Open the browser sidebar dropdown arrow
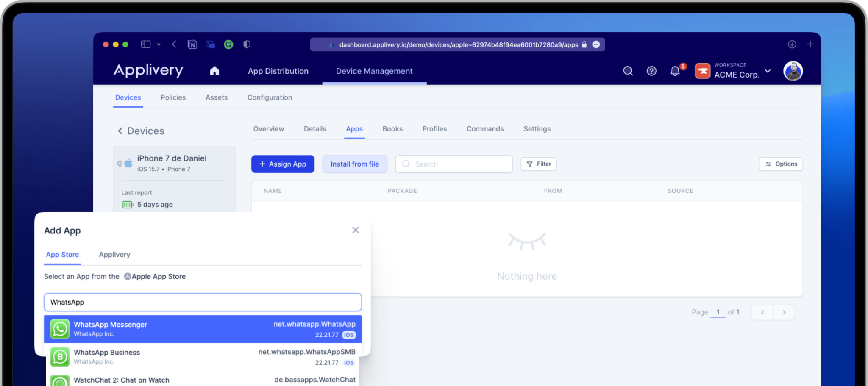 coord(159,44)
